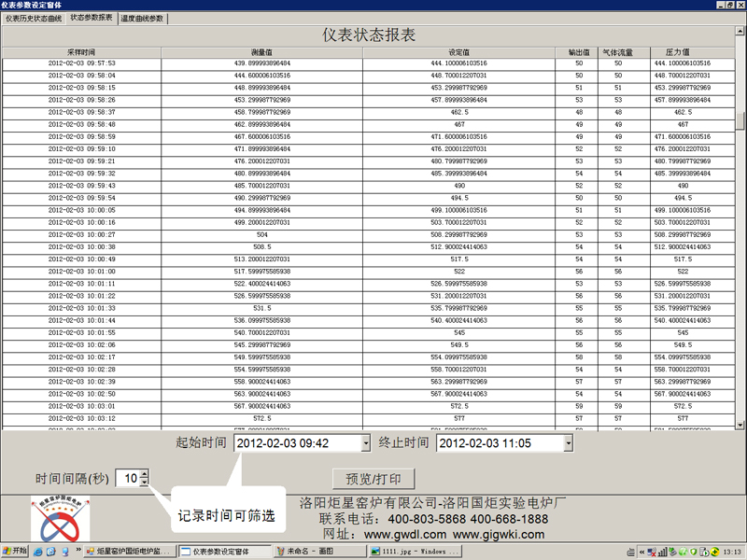
Task: Click the Internet Explorer quick launch icon
Action: click(38, 552)
